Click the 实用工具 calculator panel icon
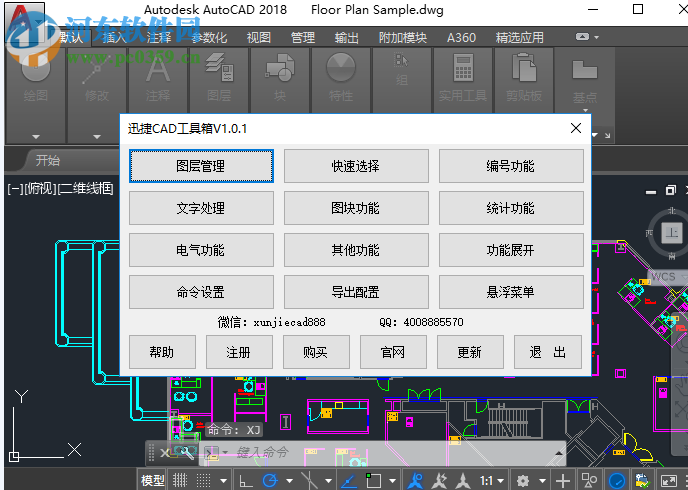Screen dimensions: 688x490 pos(463,67)
